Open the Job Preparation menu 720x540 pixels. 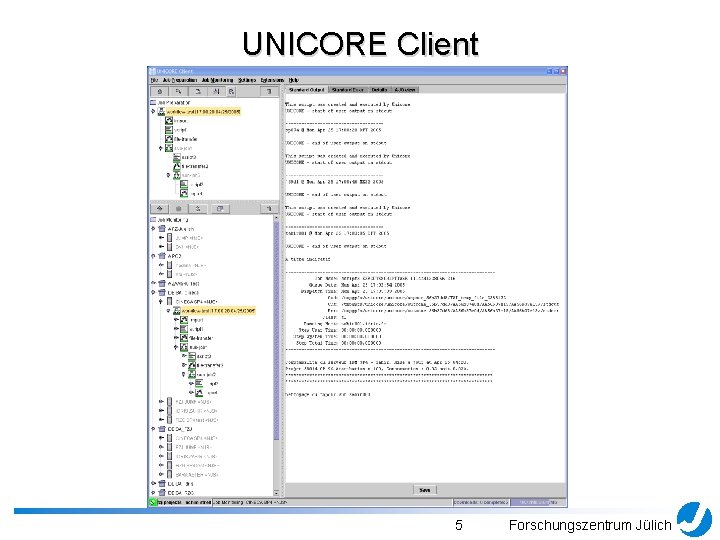[180, 80]
